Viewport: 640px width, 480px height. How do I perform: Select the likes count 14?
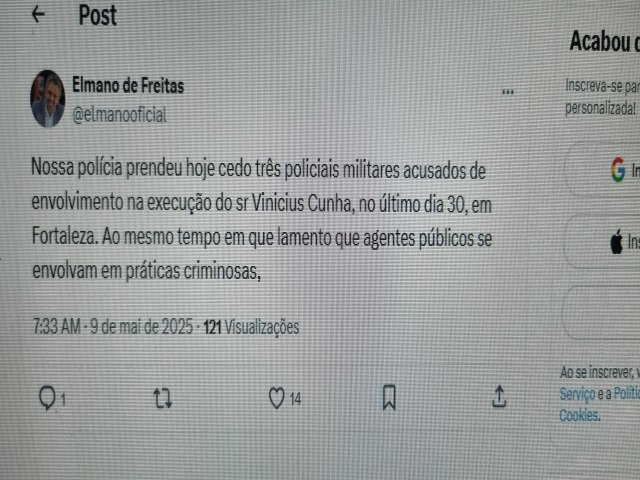pos(296,399)
